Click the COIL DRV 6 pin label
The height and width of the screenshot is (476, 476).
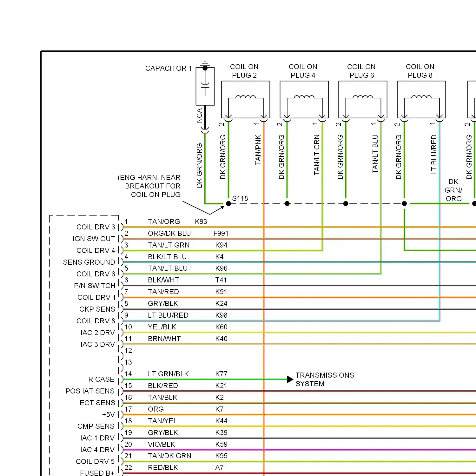[96, 274]
